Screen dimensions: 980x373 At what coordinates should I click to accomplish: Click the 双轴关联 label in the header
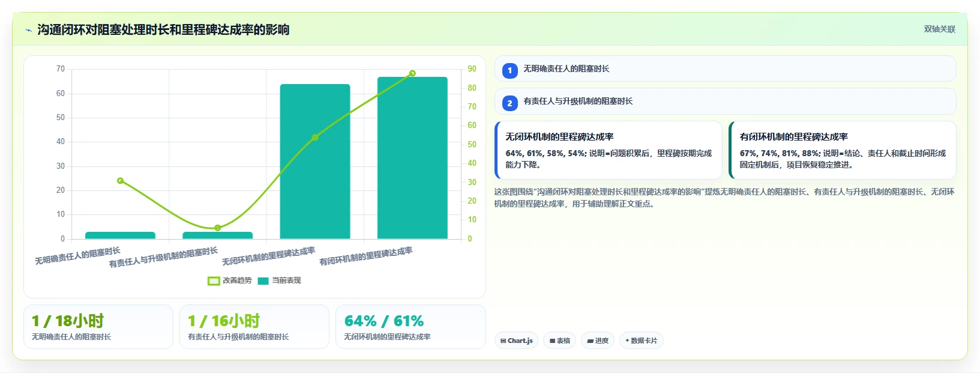(x=939, y=29)
